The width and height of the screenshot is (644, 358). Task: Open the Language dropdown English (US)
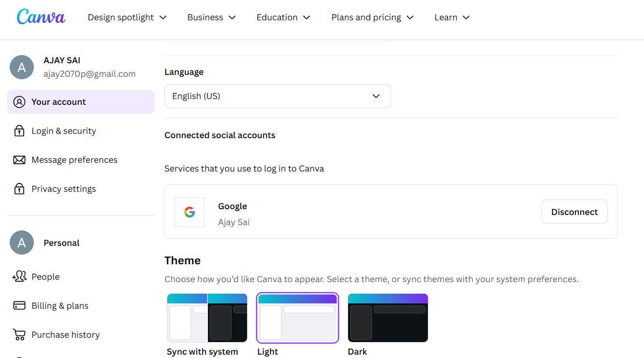click(278, 96)
